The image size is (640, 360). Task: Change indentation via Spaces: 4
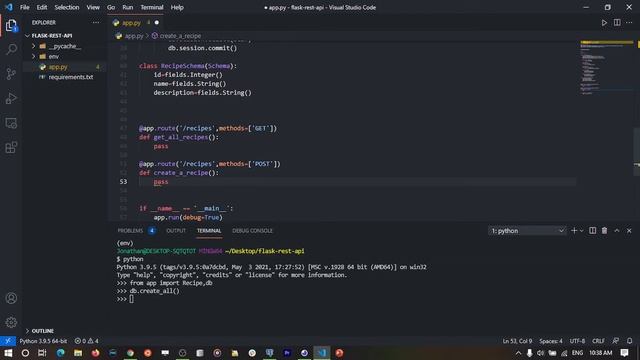coord(551,341)
